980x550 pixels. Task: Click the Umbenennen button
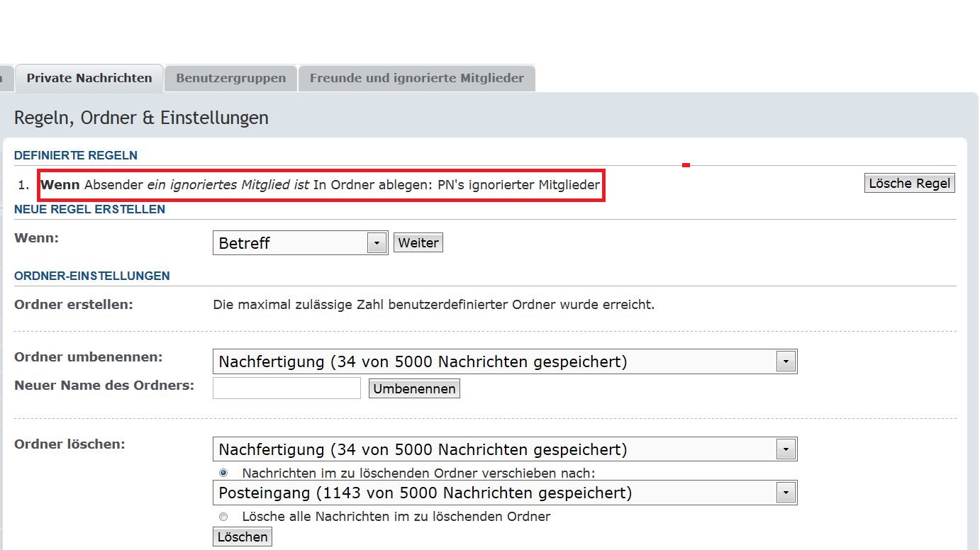[x=414, y=389]
